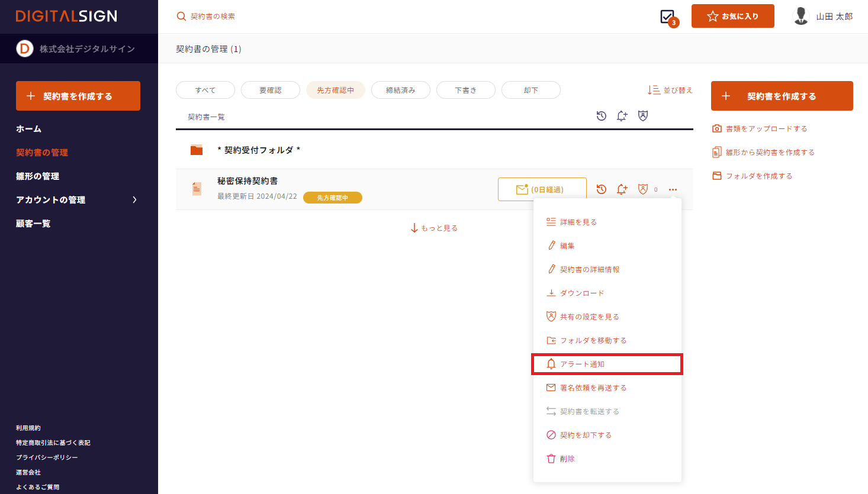
Task: Select the 先方確認中 filter pill
Action: point(335,90)
